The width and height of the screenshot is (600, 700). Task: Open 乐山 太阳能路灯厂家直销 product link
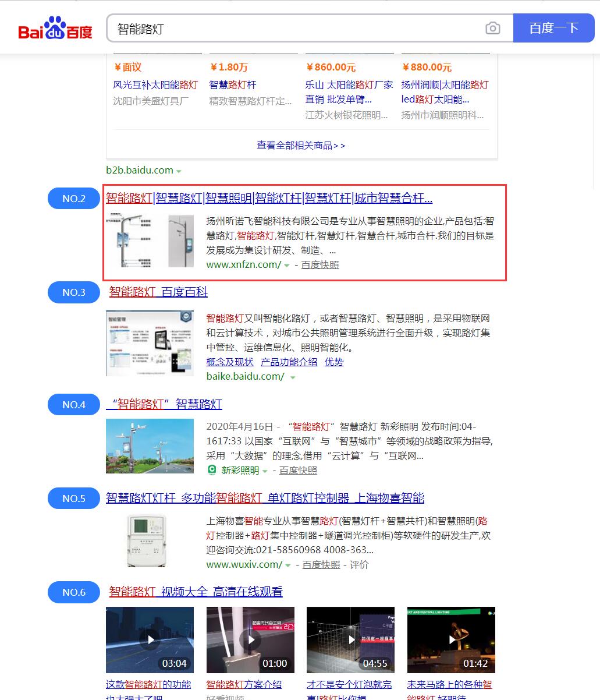point(349,92)
